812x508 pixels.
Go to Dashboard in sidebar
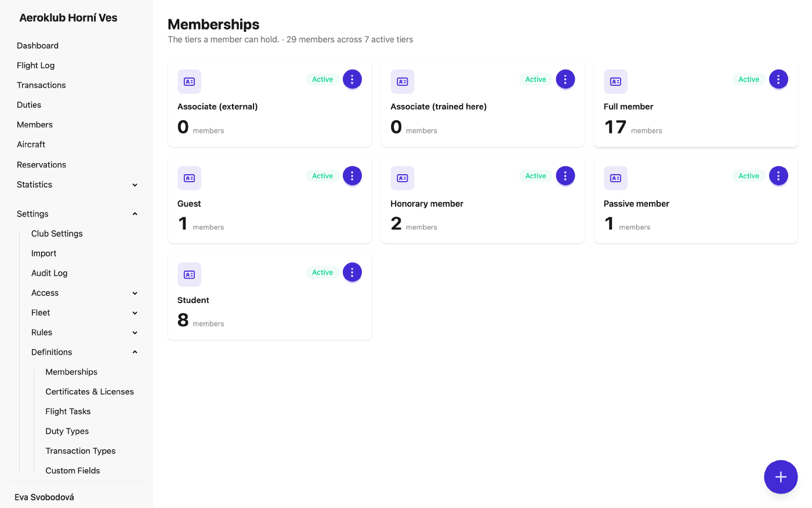click(38, 45)
